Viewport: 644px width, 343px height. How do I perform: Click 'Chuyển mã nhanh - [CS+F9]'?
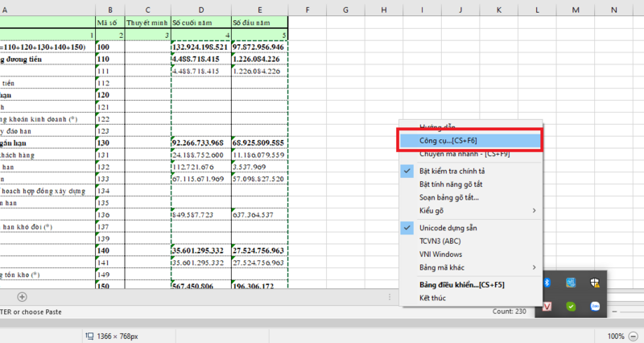click(x=464, y=153)
